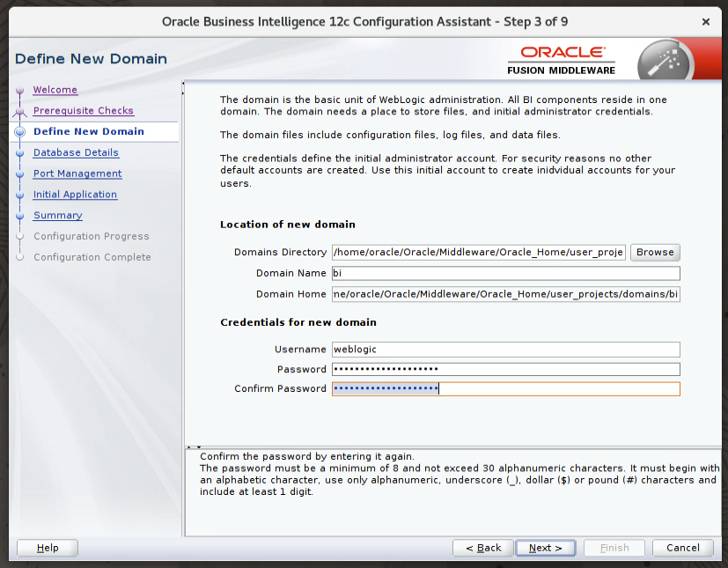Image resolution: width=728 pixels, height=568 pixels.
Task: Select the Domain Home path field
Action: pyautogui.click(x=505, y=294)
